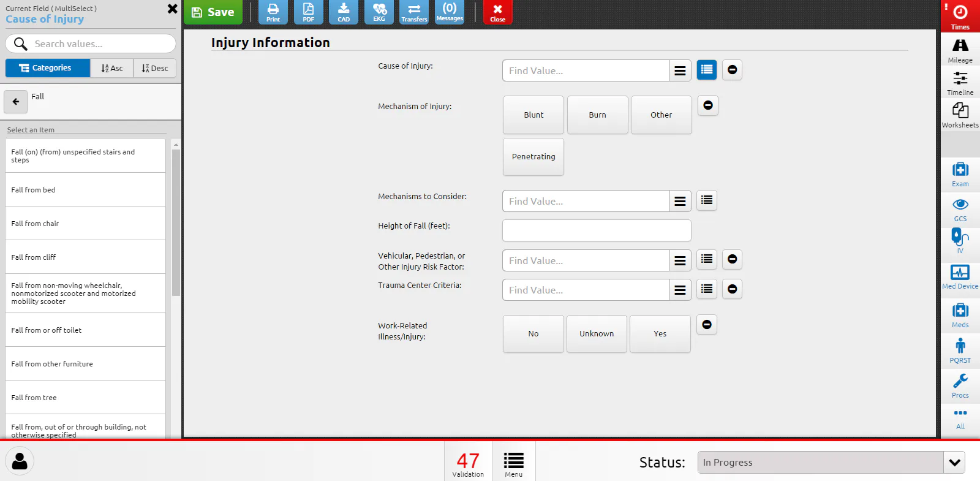Export the report as PDF
Viewport: 980px width, 481px height.
click(309, 12)
